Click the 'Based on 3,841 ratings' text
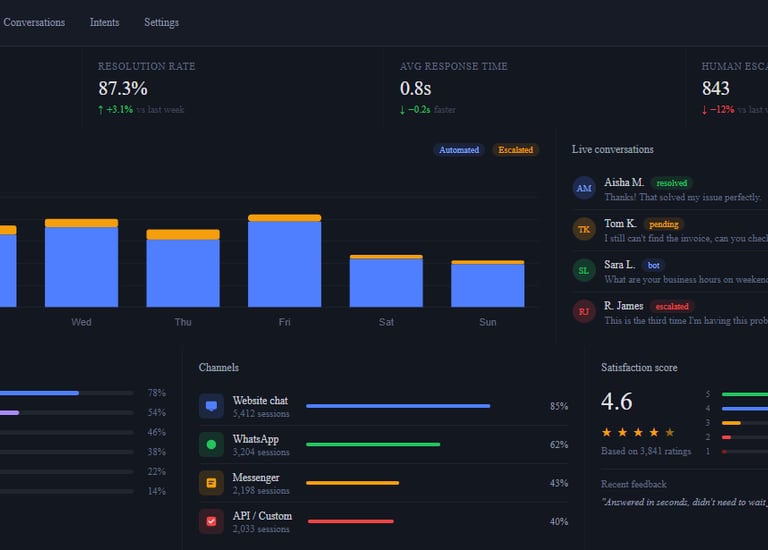Screen dimensions: 768x550 click(x=646, y=451)
